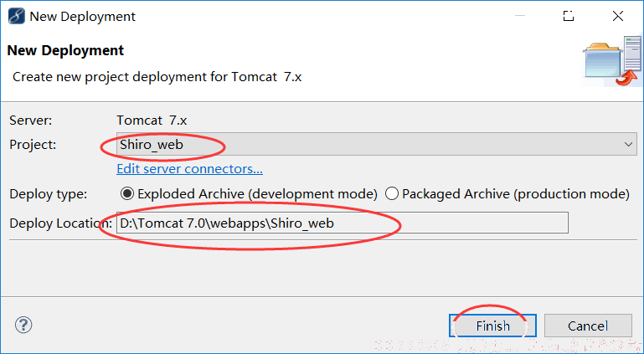Click the Deploy Location: label
This screenshot has width=644, height=354.
click(x=60, y=223)
